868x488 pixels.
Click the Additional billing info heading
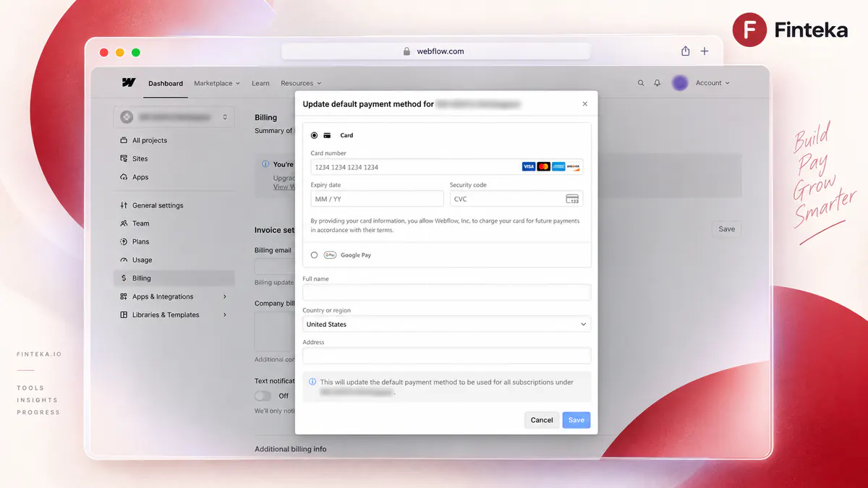tap(291, 449)
